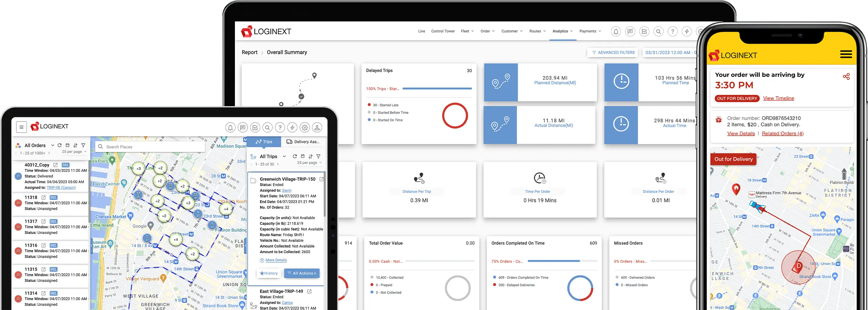Open calendar icon in All Trips toolbar
Viewport: 868px width, 310px height.
pyautogui.click(x=303, y=156)
